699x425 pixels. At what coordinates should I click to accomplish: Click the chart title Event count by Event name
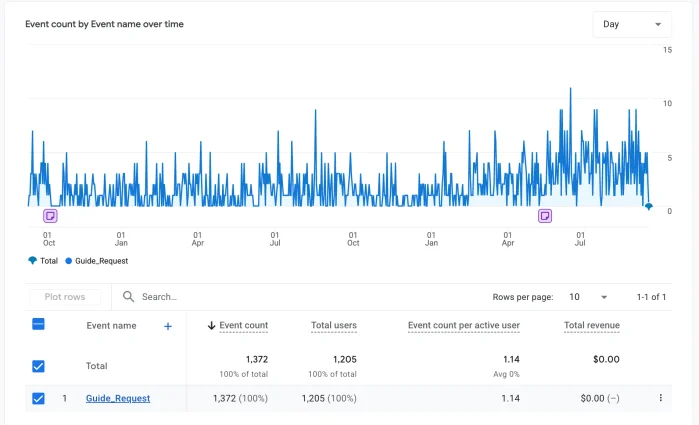(104, 24)
